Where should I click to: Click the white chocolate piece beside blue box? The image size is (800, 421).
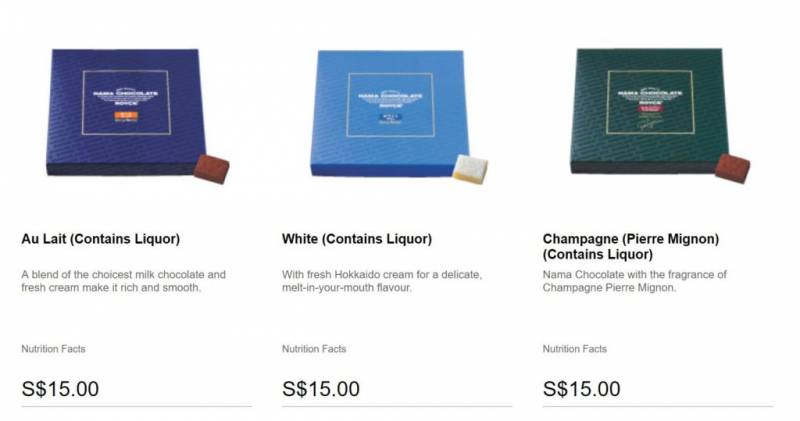470,169
